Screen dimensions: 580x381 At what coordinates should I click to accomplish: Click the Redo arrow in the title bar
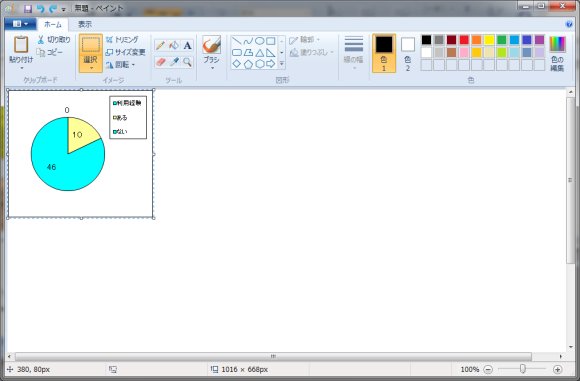[x=53, y=9]
